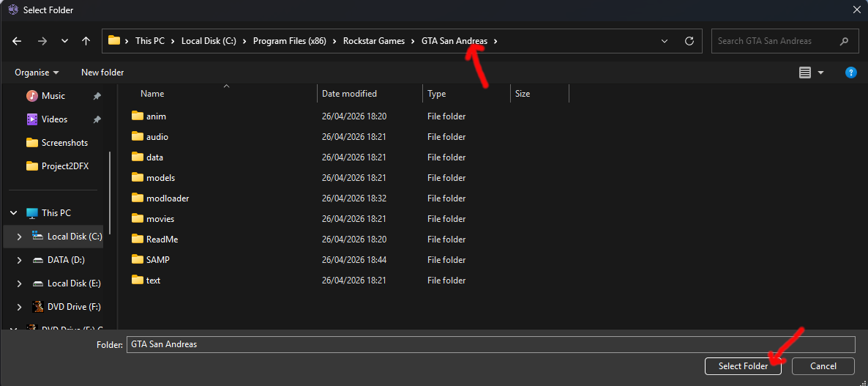Collapse the This PC tree node
This screenshot has height=386, width=868.
pyautogui.click(x=14, y=212)
